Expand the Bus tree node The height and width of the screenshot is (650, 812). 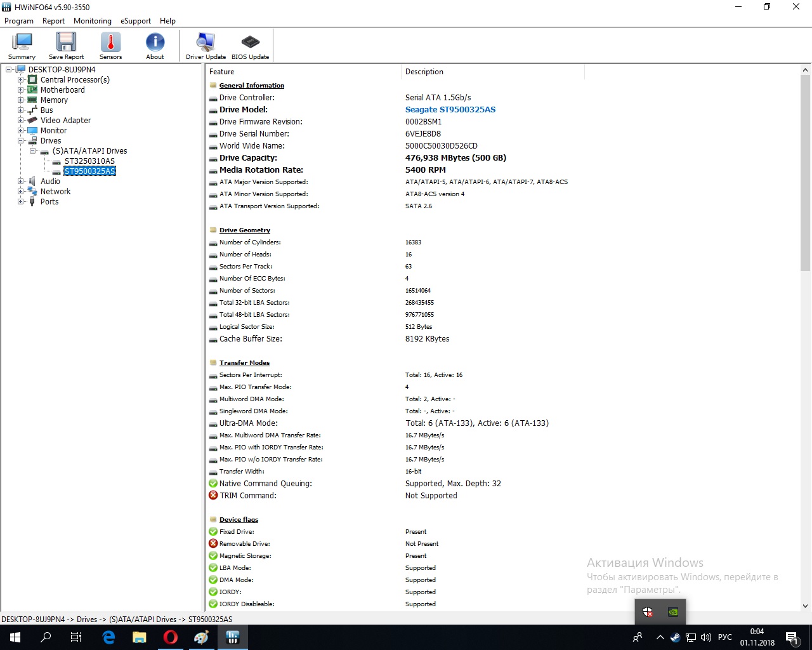click(x=21, y=110)
